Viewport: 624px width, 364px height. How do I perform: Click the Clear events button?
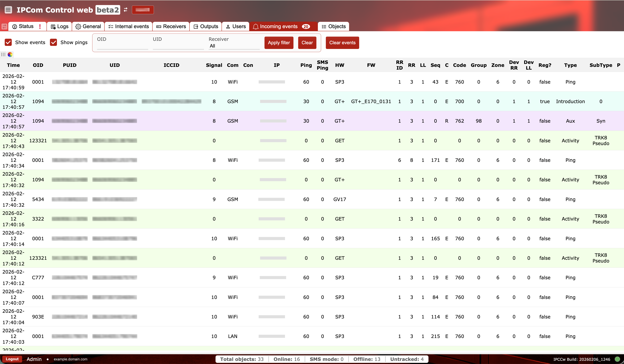pos(342,43)
